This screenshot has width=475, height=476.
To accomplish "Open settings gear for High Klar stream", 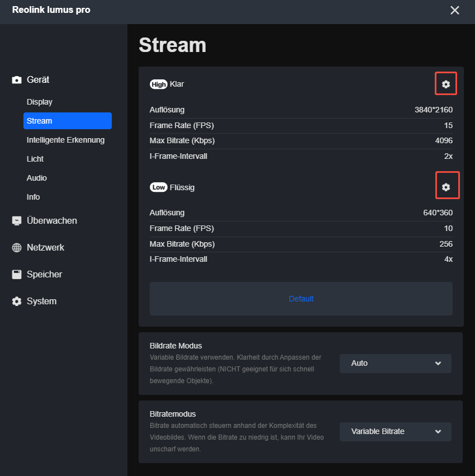I will pos(445,84).
